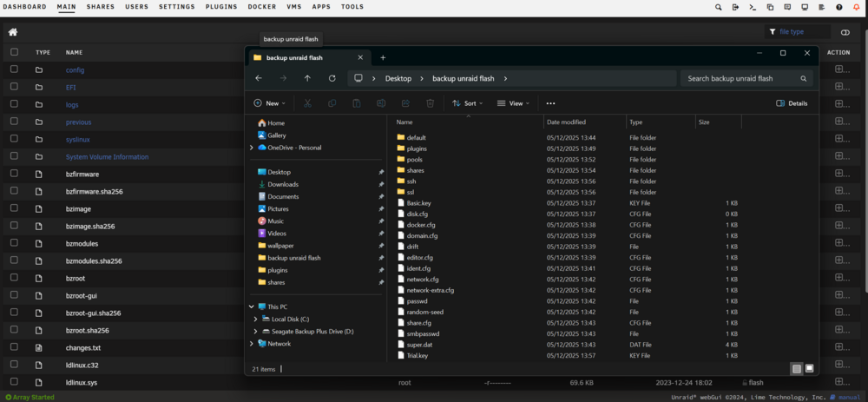Open the View dropdown in Explorer
The image size is (868, 402).
coord(513,103)
